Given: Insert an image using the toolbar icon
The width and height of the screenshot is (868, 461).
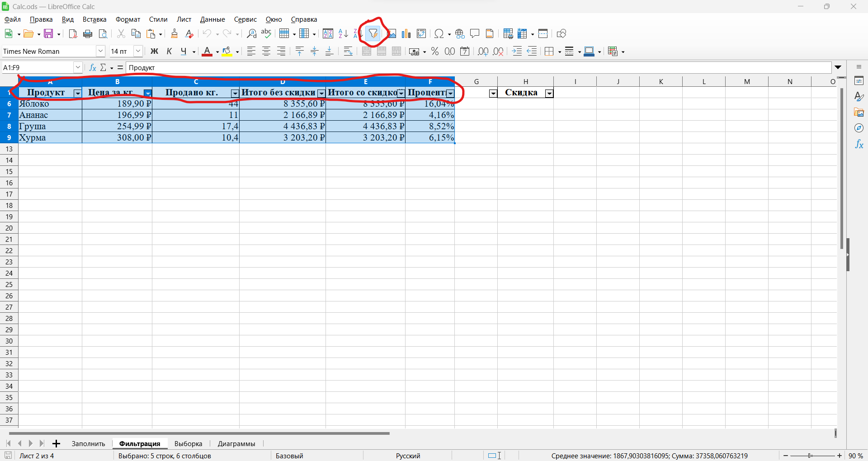Looking at the screenshot, I should pos(392,33).
